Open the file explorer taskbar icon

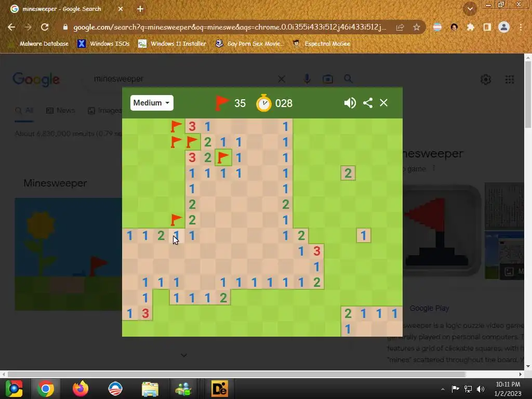click(x=150, y=389)
